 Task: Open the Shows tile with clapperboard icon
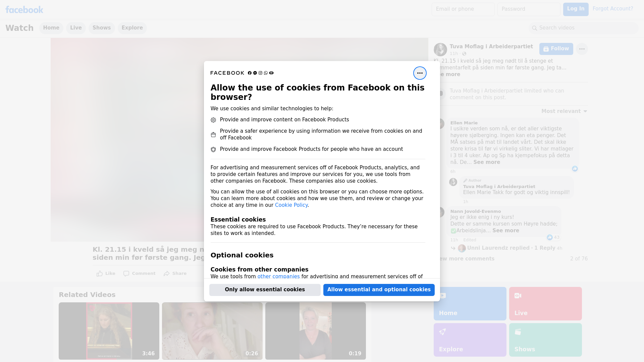(x=545, y=340)
